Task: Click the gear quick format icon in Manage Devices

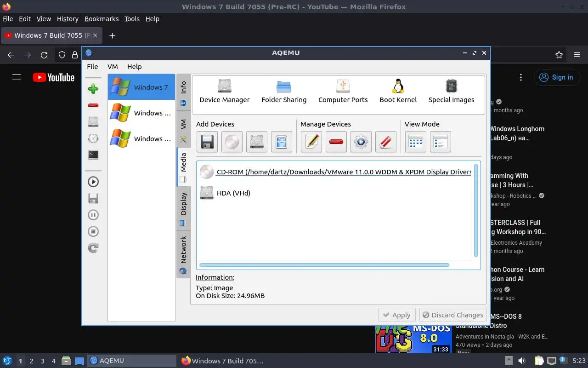Action: tap(361, 142)
